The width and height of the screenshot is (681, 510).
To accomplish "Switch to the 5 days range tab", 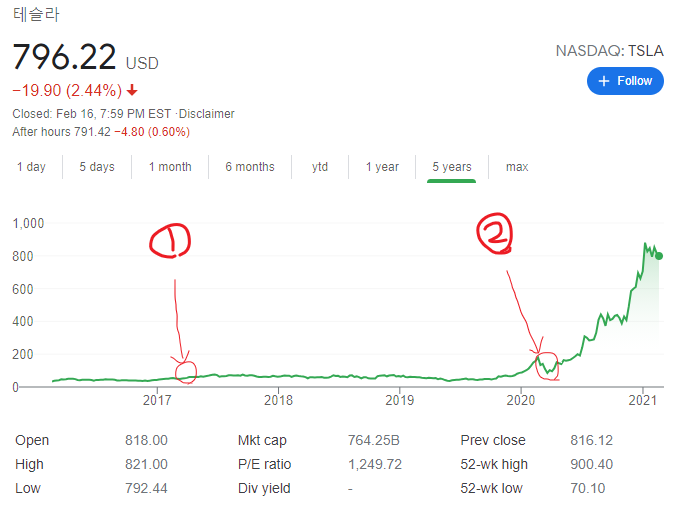I will [97, 167].
